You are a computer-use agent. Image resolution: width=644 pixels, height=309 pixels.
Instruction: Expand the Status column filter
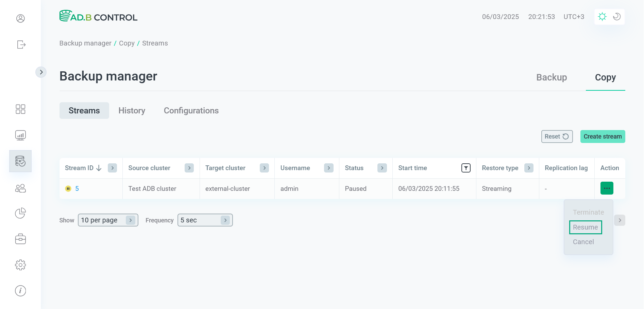tap(382, 168)
